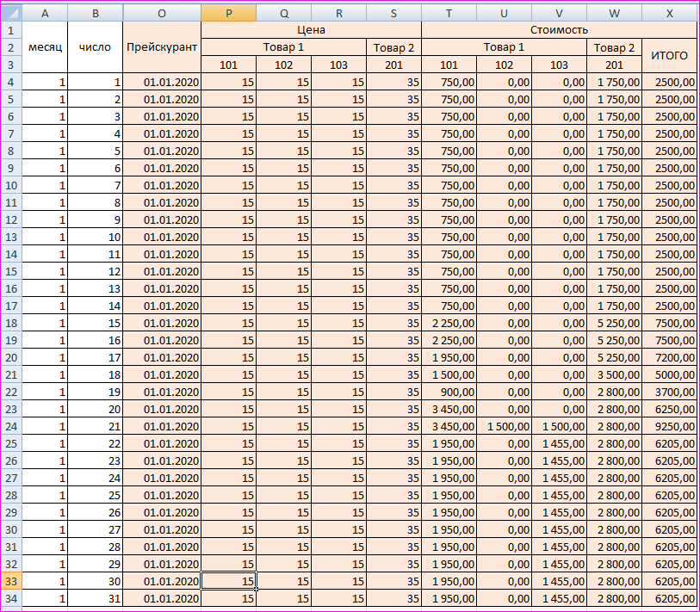Select the число header cell
This screenshot has width=700, height=612.
coord(95,46)
